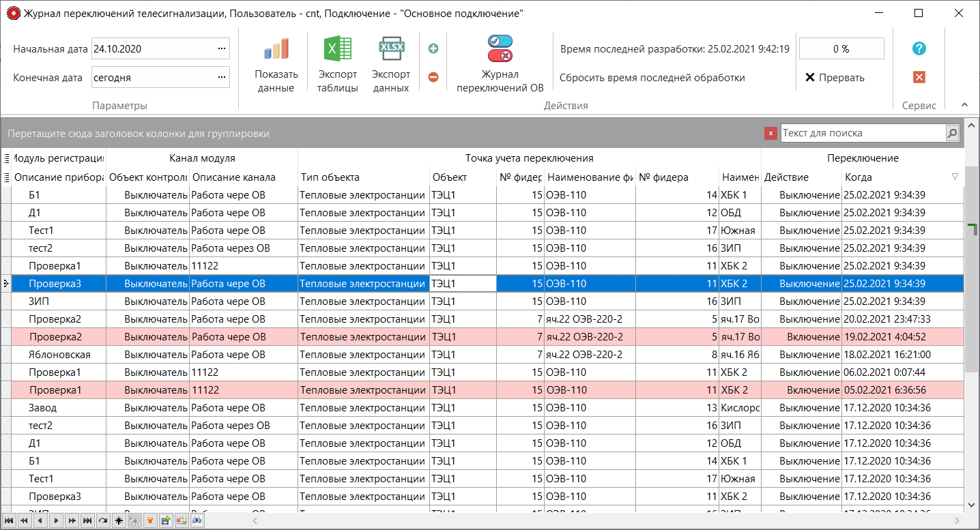Click the red minus icon to remove

433,77
